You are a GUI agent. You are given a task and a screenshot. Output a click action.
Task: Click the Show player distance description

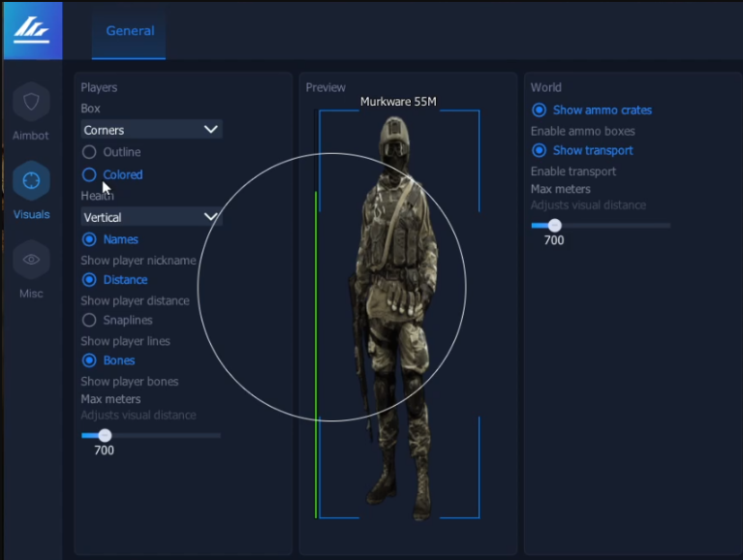(x=135, y=301)
